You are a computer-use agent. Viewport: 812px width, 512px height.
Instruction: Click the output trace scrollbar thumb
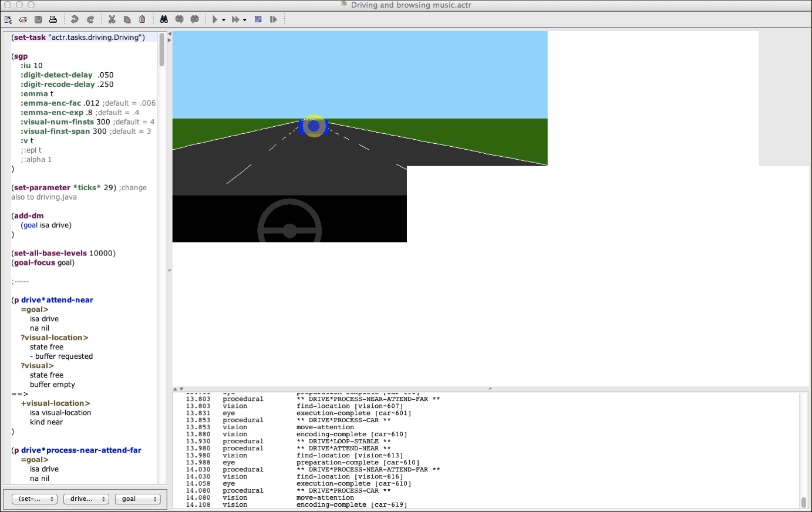coord(803,503)
